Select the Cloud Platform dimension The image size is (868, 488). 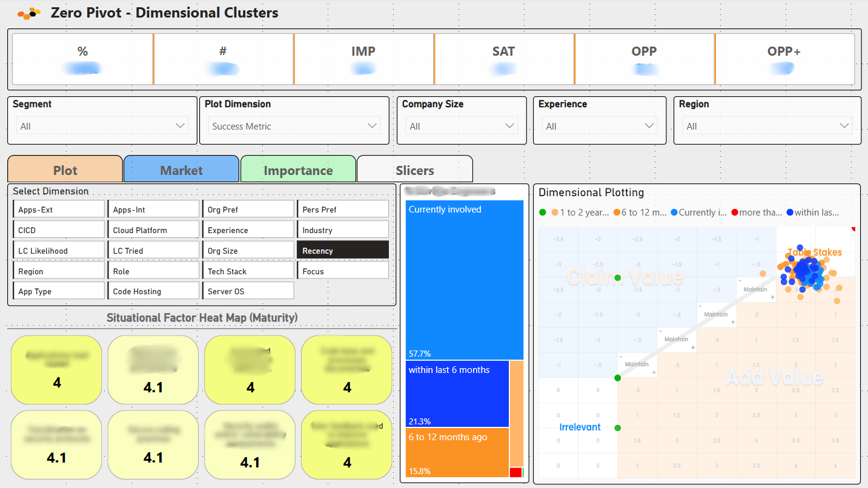click(153, 230)
